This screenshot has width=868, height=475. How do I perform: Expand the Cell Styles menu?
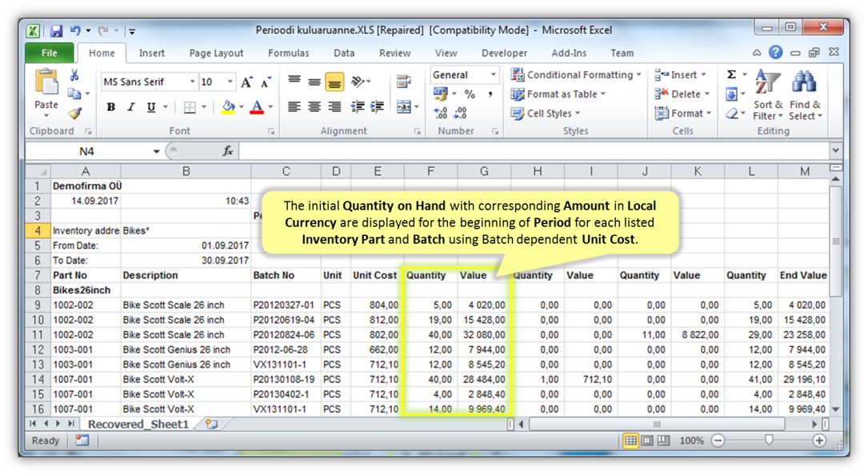pyautogui.click(x=546, y=113)
